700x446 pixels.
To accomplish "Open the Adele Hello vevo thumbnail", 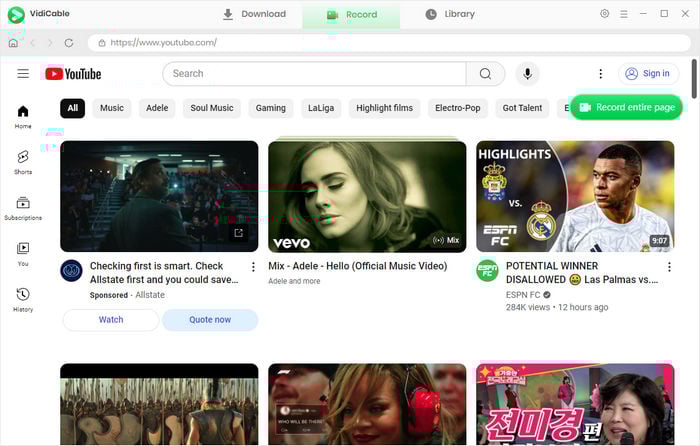I will click(x=367, y=196).
